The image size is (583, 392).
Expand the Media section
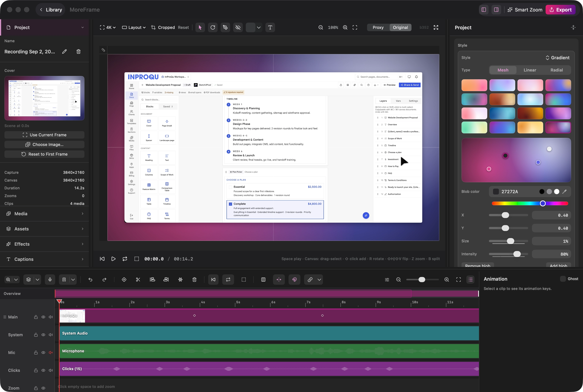[44, 213]
